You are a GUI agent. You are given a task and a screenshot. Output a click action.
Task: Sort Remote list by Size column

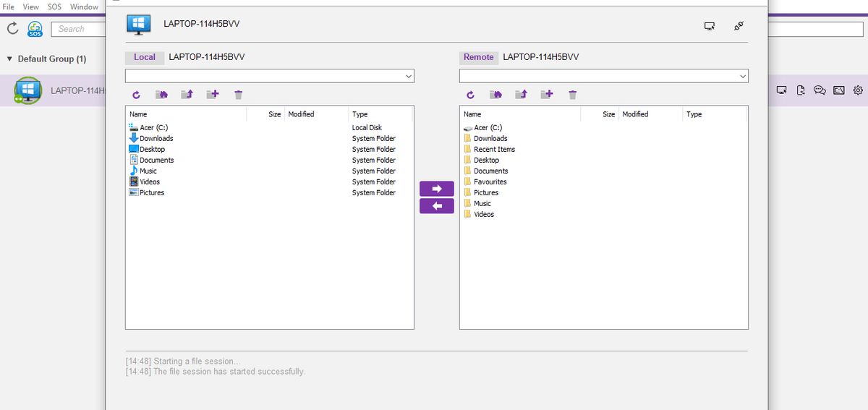pos(600,114)
